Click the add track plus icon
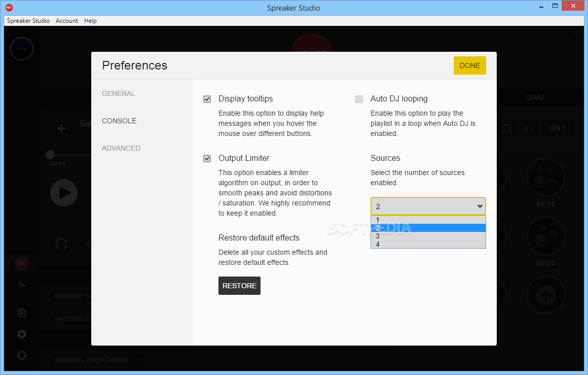This screenshot has height=375, width=588. coord(61,128)
